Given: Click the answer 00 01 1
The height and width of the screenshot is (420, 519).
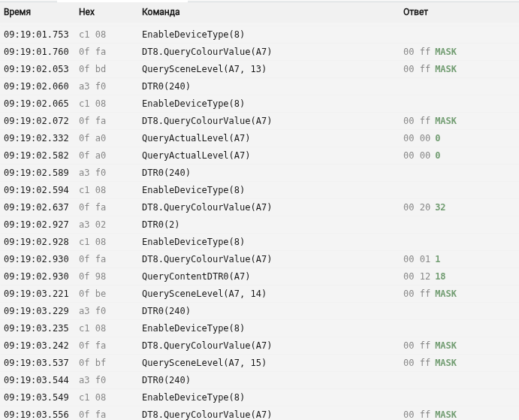Looking at the screenshot, I should pos(421,259).
